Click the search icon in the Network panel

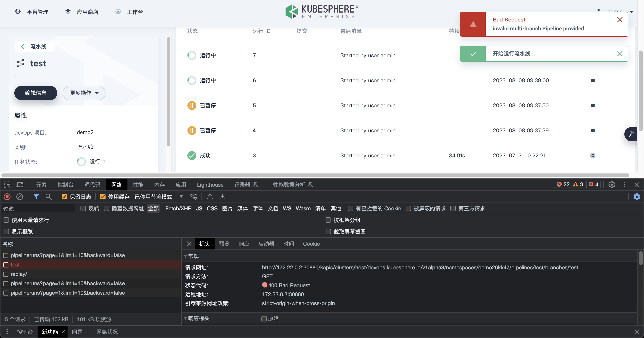coord(49,197)
